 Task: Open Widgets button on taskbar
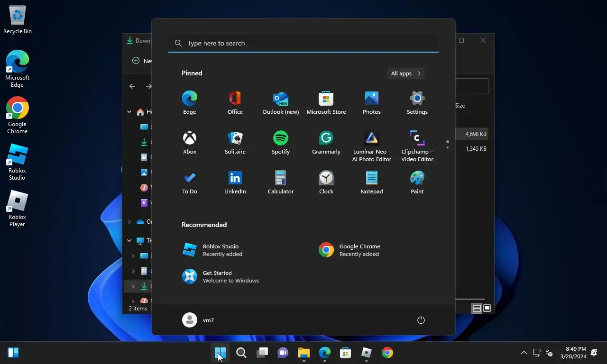(13, 353)
